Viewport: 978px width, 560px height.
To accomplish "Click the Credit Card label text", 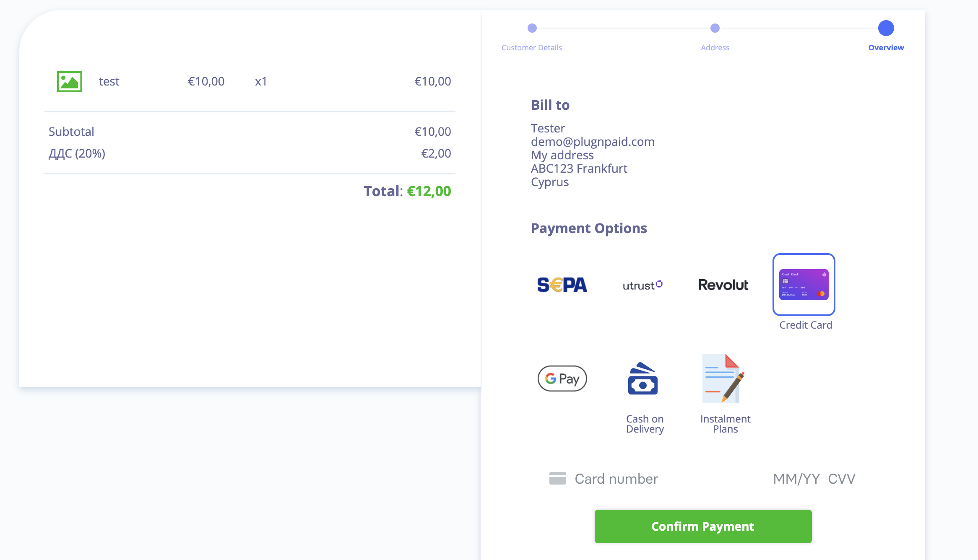I will click(806, 325).
